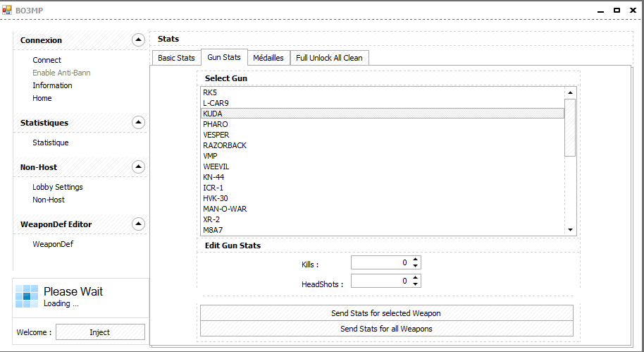644x352 pixels.
Task: Switch to the Médailles tab
Action: coord(268,58)
